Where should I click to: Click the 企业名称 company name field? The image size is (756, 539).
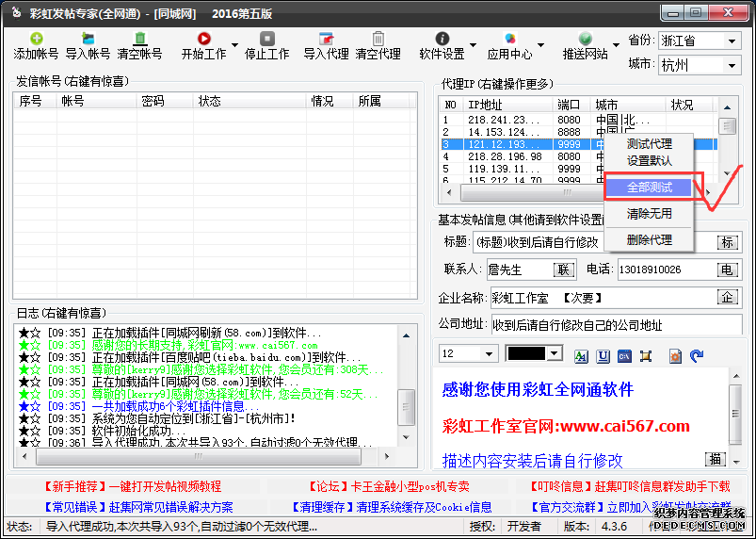click(603, 298)
